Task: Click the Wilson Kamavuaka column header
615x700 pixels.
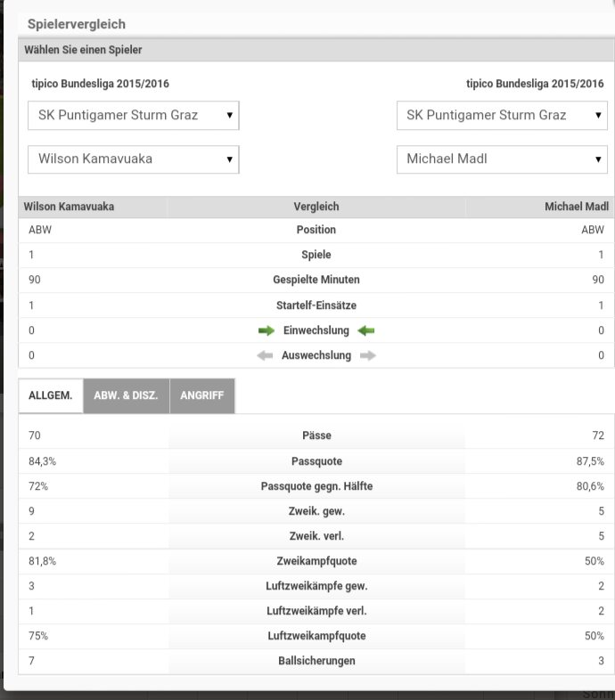Action: pos(69,207)
